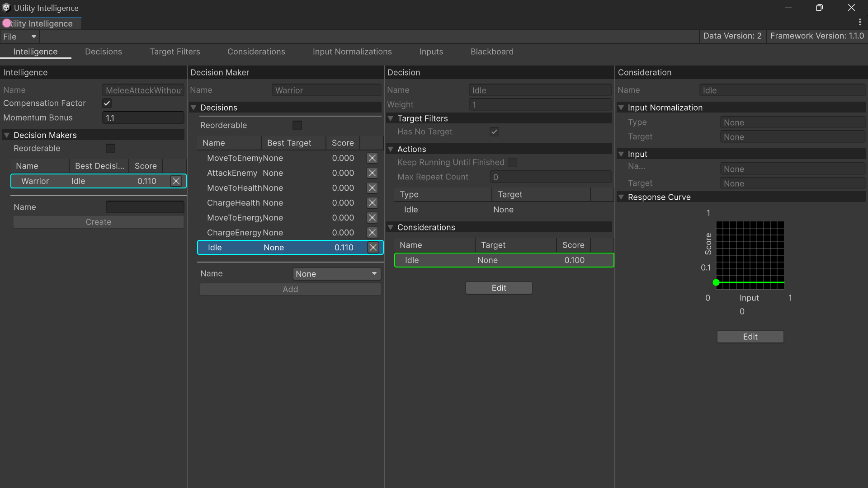Remove the Warrior decision maker row

pos(176,181)
